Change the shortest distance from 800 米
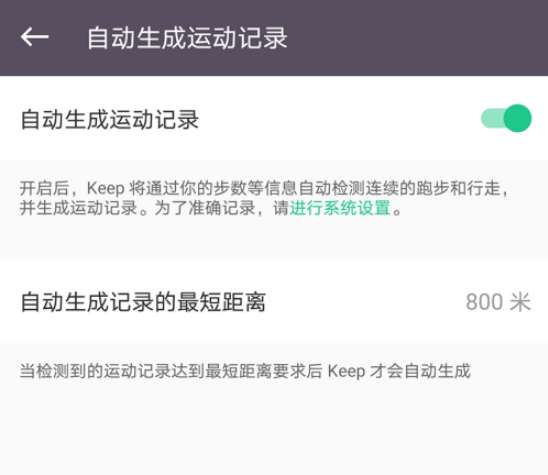548x475 pixels. pyautogui.click(x=498, y=302)
